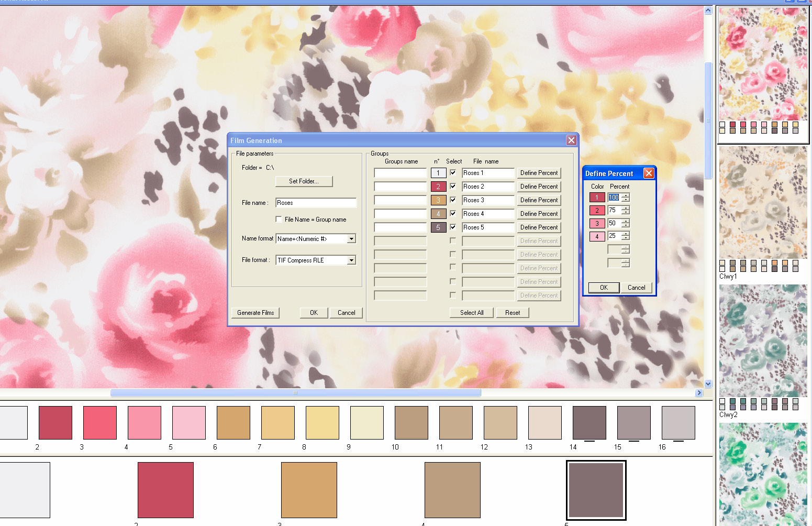Click Define Percent for Roses 3
This screenshot has width=812, height=526.
click(x=539, y=200)
